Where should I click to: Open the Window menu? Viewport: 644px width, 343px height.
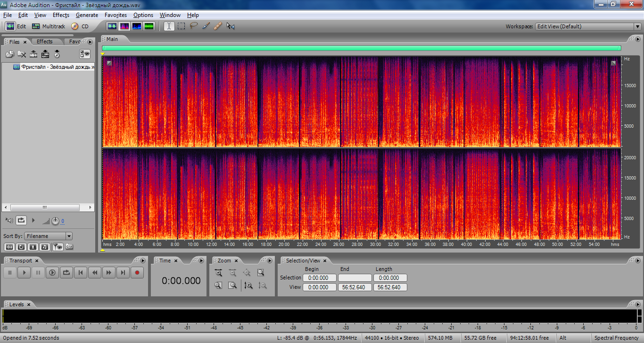click(x=170, y=15)
